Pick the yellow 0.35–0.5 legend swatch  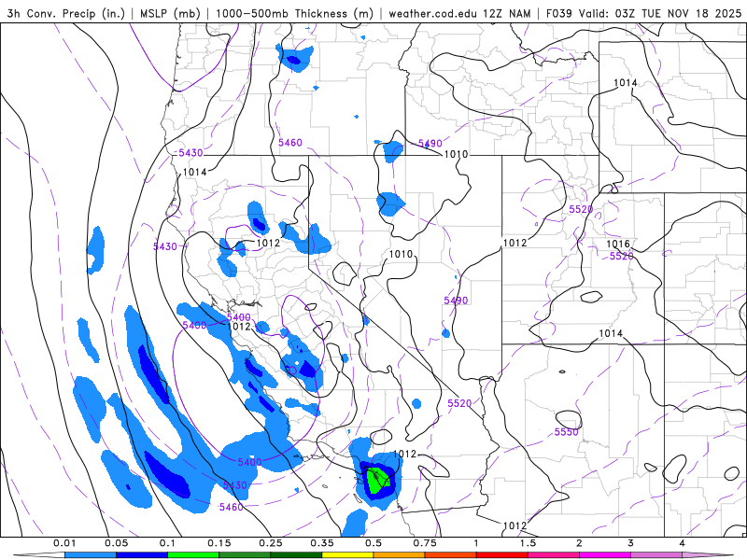[347, 555]
